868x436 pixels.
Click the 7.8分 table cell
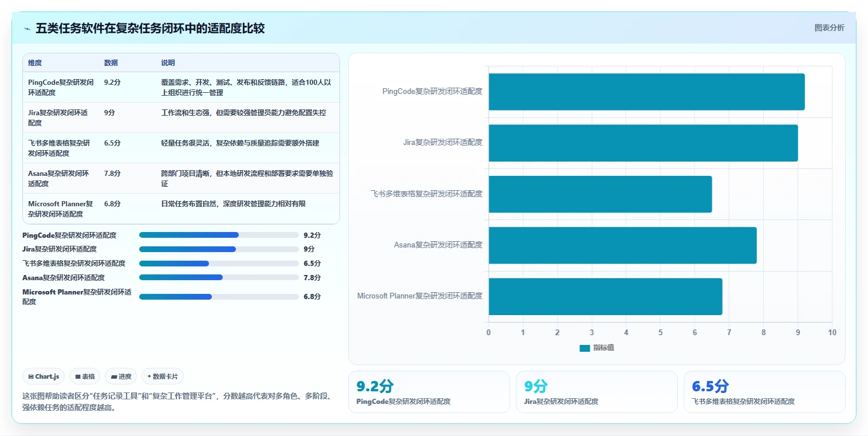pyautogui.click(x=112, y=174)
